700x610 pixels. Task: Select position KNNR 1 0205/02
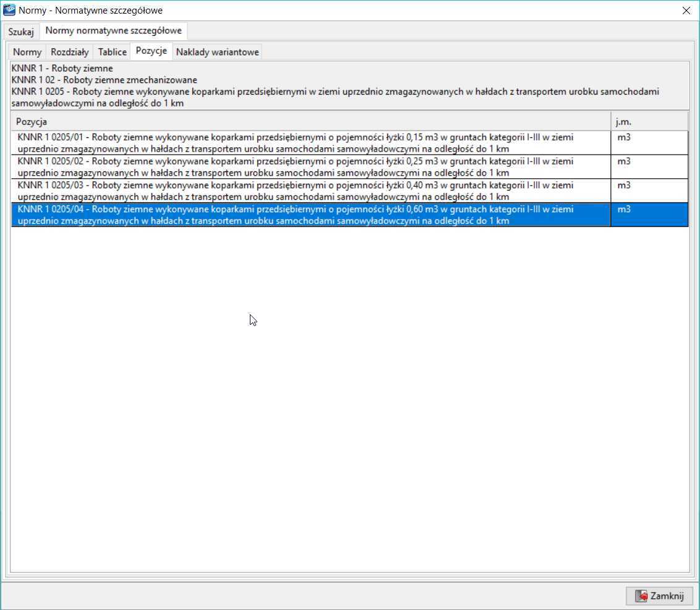pos(309,167)
